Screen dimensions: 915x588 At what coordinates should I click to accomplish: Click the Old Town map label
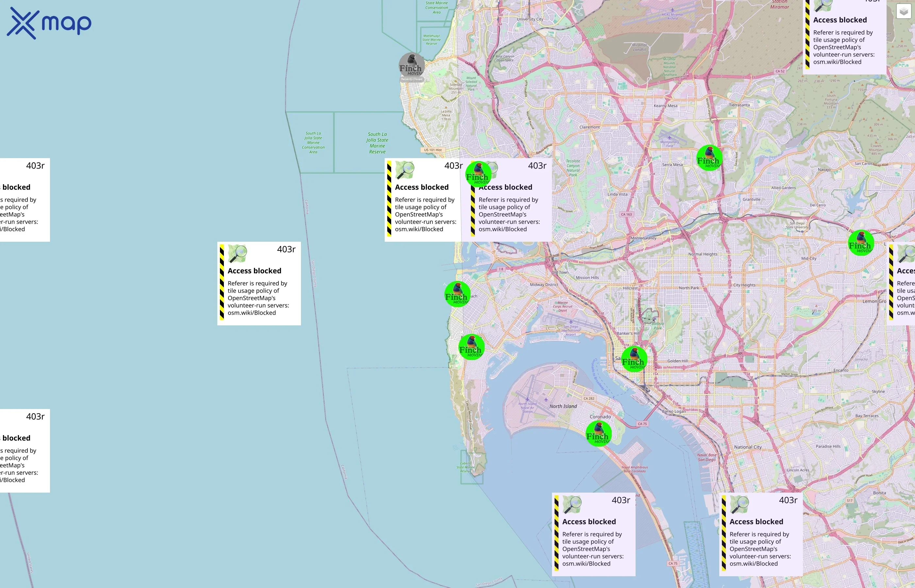pyautogui.click(x=559, y=273)
